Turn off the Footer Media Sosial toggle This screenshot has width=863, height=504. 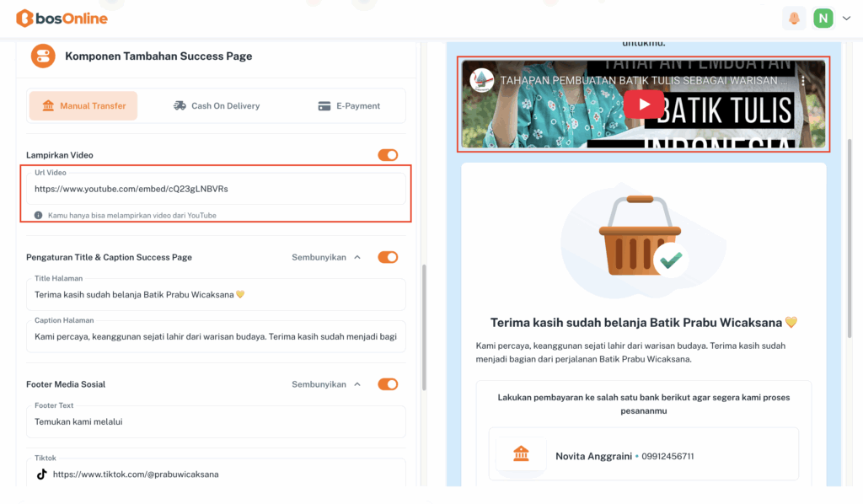click(x=388, y=384)
